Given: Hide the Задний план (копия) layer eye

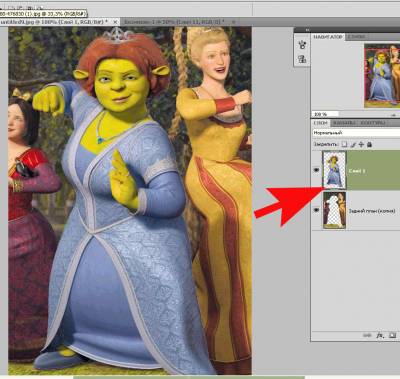Looking at the screenshot, I should pos(316,210).
